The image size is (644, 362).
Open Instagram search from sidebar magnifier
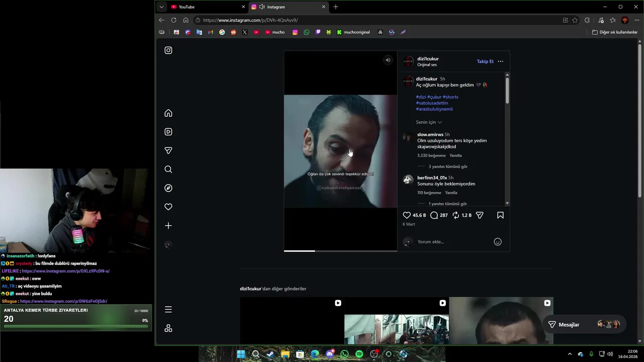(169, 169)
